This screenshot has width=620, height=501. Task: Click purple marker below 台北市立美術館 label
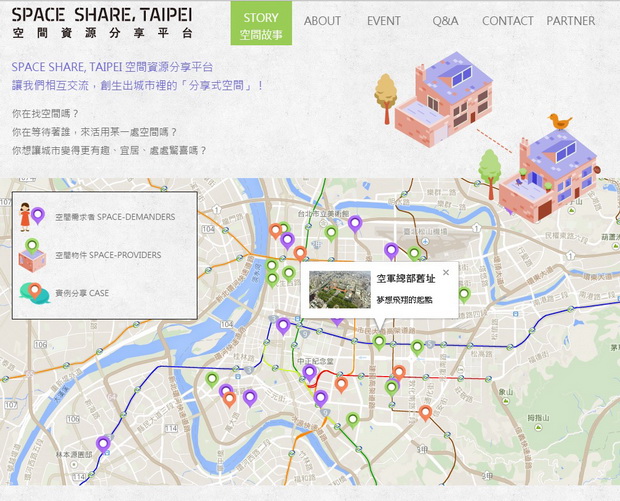coord(355,225)
